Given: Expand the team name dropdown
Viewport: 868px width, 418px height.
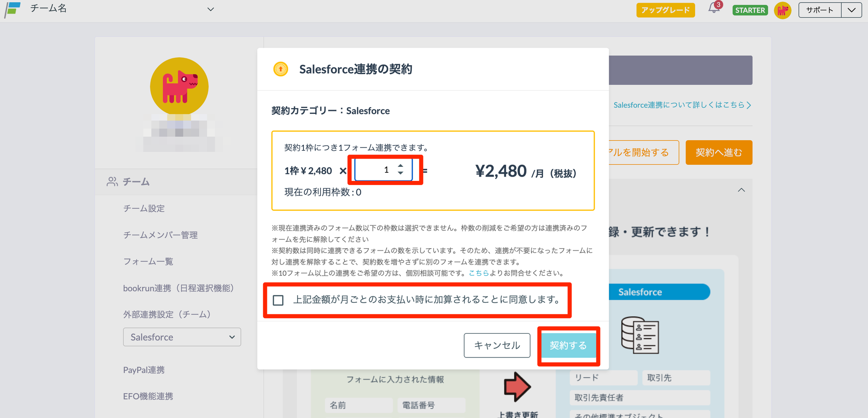Looking at the screenshot, I should click(211, 9).
